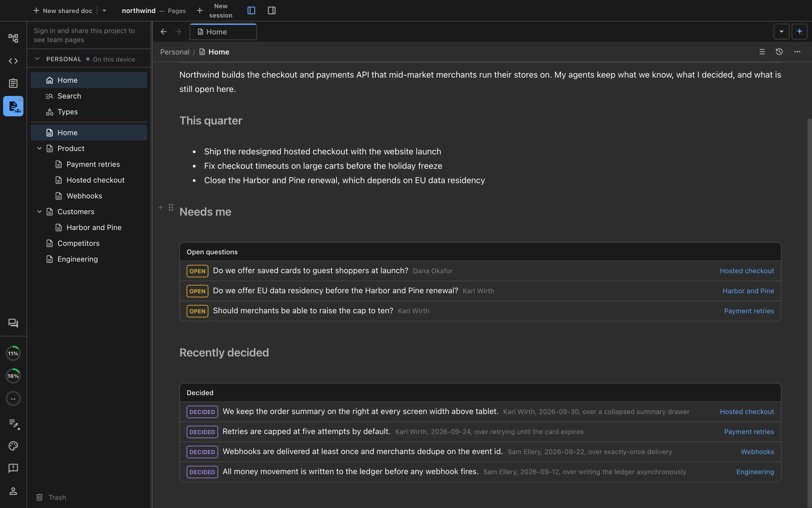
Task: Toggle the left sidebar panel
Action: pyautogui.click(x=251, y=10)
